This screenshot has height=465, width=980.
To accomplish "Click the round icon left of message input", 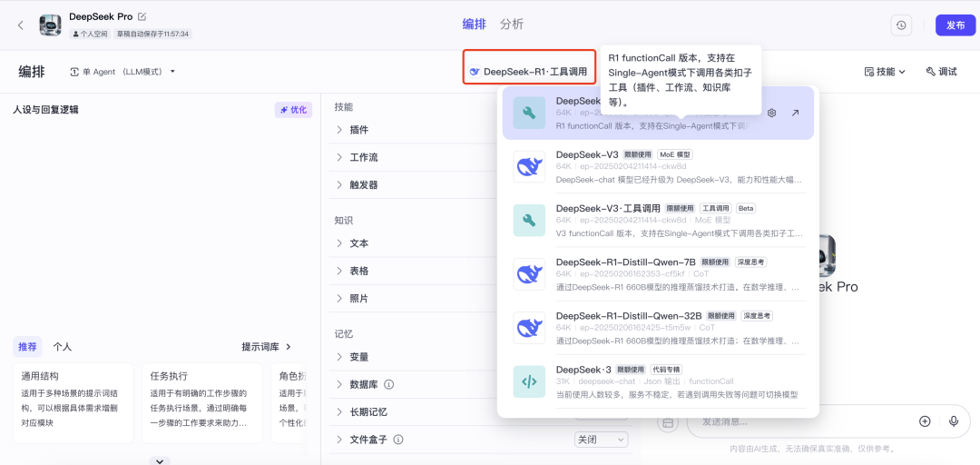I will (x=668, y=421).
